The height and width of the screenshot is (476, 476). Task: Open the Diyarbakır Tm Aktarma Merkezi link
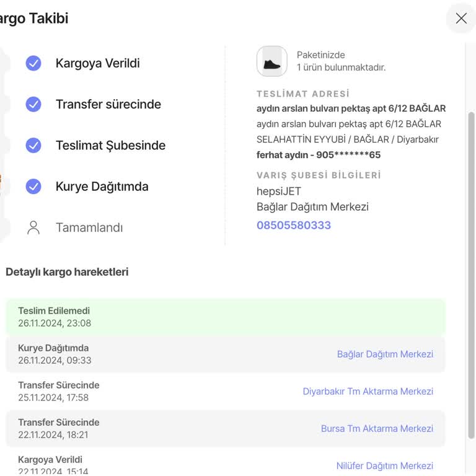click(368, 391)
